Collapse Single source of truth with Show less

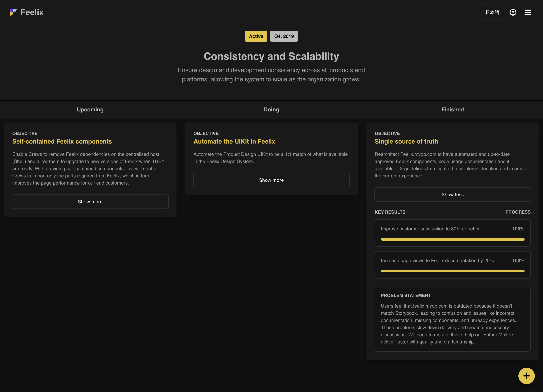tap(452, 194)
